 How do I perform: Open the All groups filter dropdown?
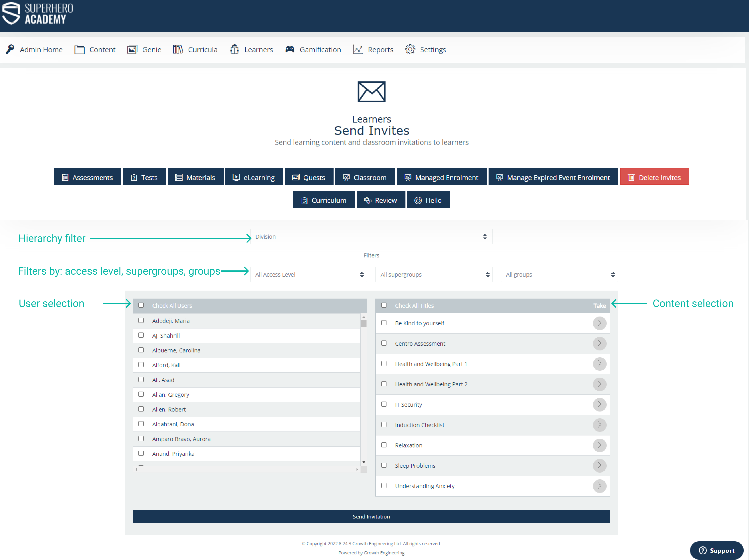(x=559, y=274)
